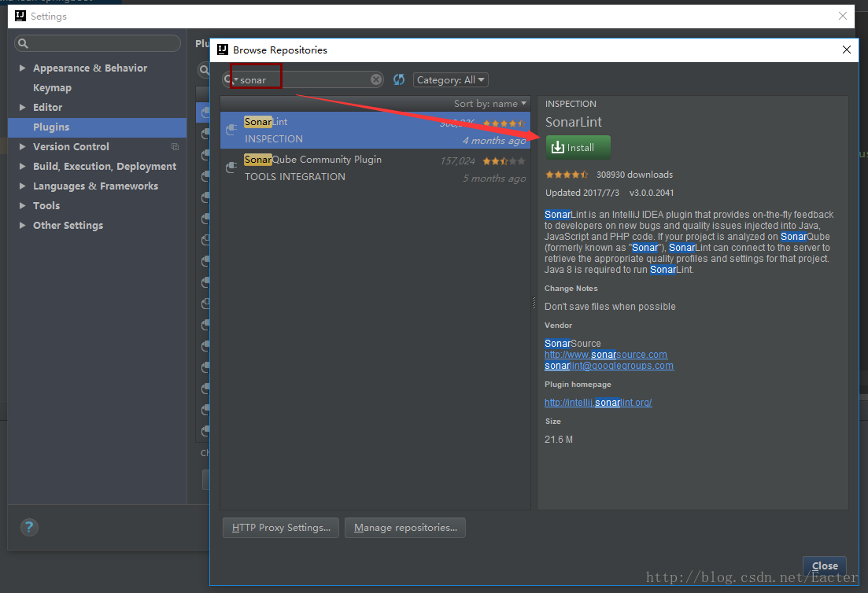Viewport: 868px width, 593px height.
Task: Open Manage repositories dialog
Action: click(x=405, y=528)
